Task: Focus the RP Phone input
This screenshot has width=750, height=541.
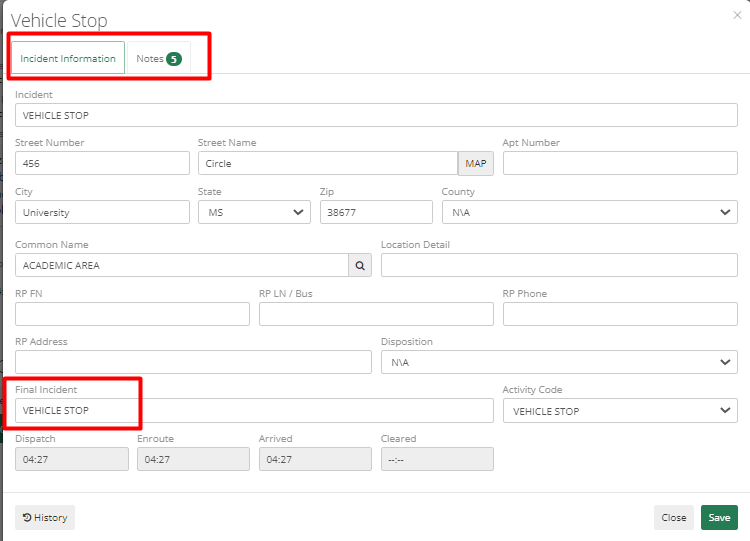Action: click(x=620, y=314)
